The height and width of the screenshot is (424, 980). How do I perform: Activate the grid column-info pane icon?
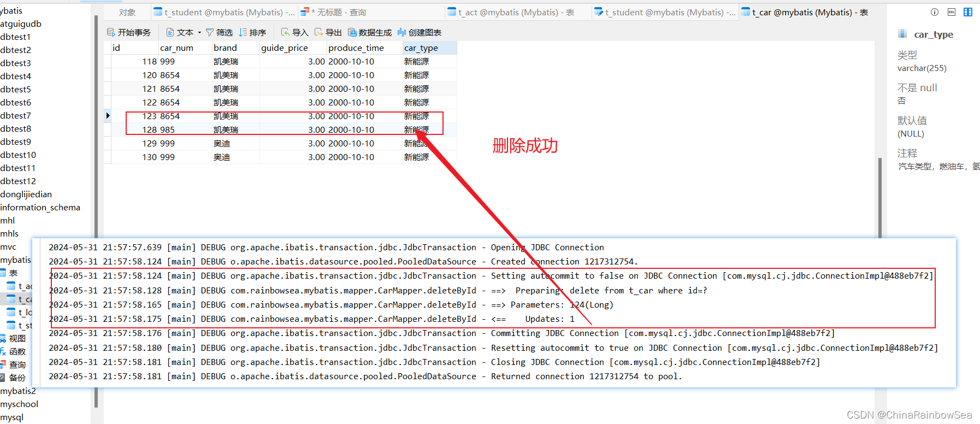click(968, 12)
